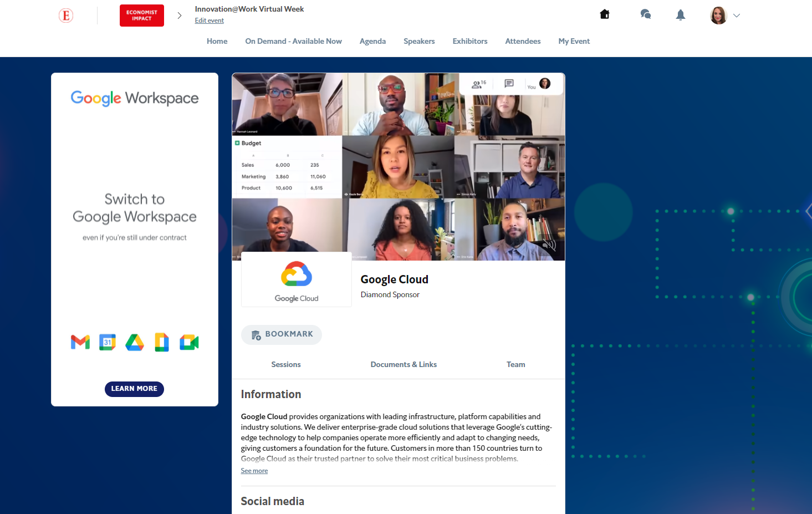
Task: Open the Economist Impact red logo
Action: pyautogui.click(x=142, y=16)
